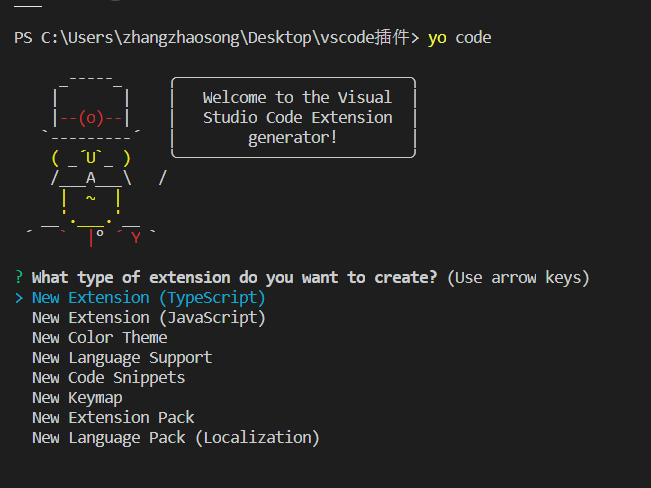Choose the New Code Snippets option
Viewport: 651px width, 488px height.
click(x=108, y=378)
